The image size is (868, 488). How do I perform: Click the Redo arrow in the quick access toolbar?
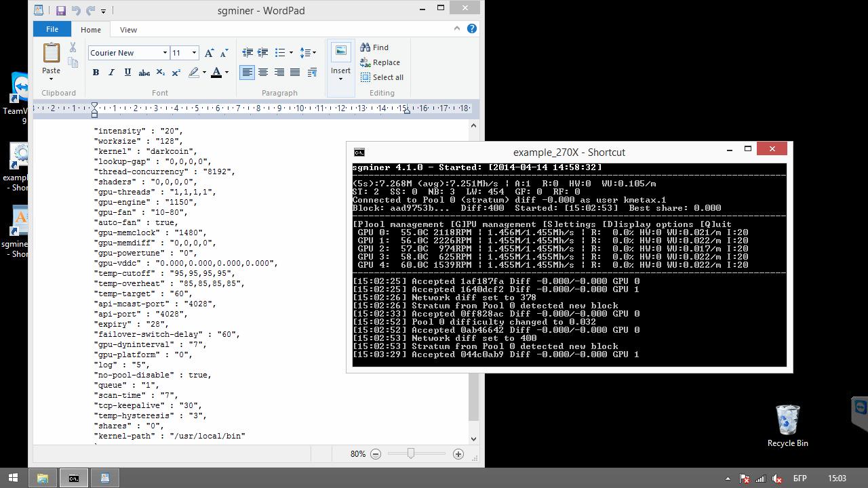click(90, 11)
